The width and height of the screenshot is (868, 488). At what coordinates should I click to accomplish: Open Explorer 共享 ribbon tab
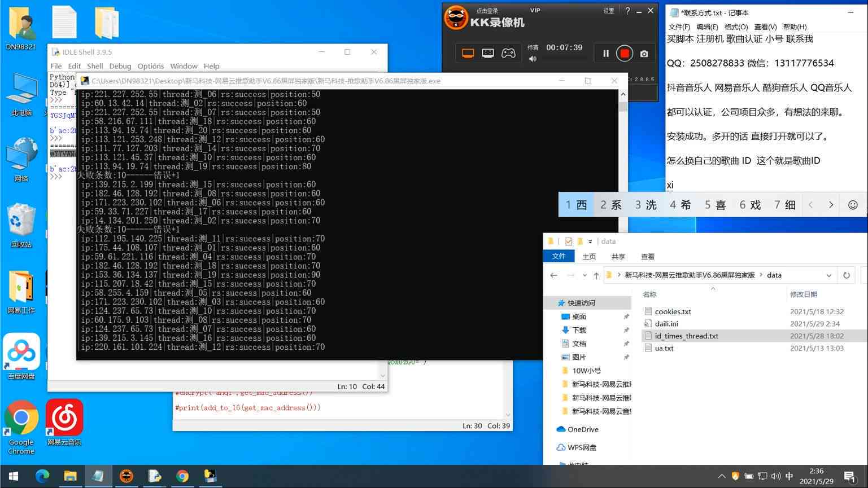pos(618,256)
